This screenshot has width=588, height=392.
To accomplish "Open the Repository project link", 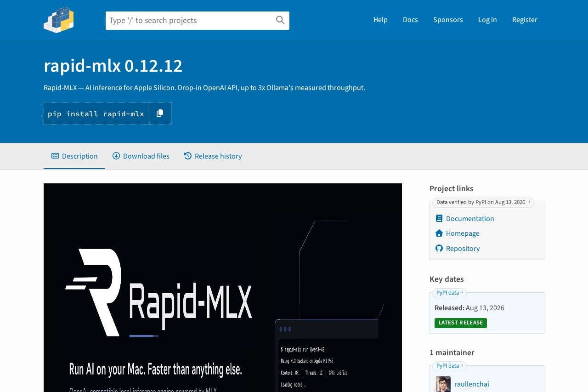I will (463, 248).
